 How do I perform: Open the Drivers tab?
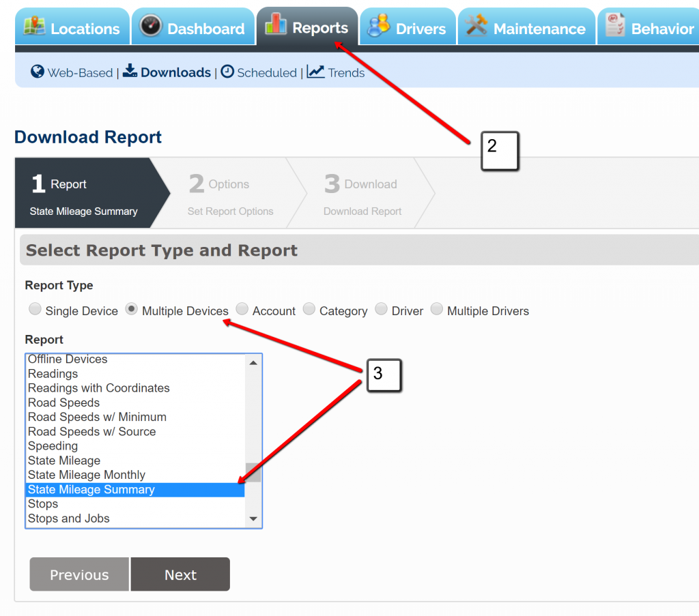408,27
